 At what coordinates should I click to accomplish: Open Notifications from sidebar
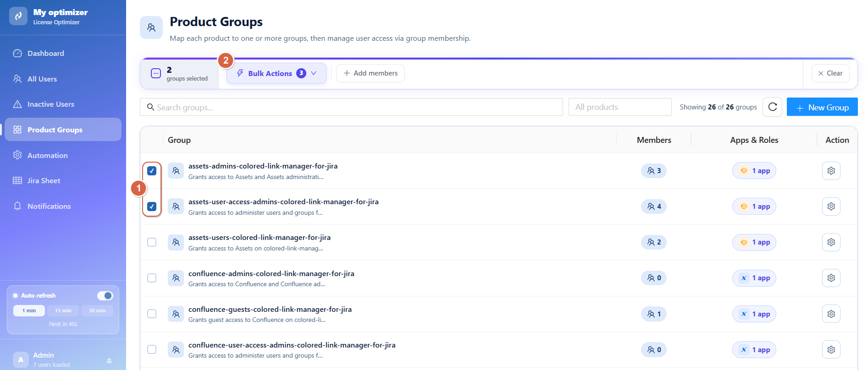click(x=63, y=206)
